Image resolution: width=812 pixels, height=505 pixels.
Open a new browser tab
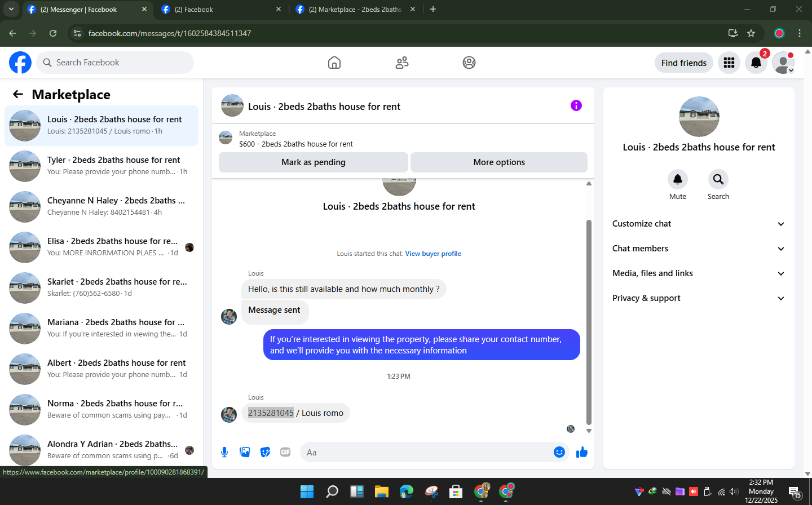[433, 9]
